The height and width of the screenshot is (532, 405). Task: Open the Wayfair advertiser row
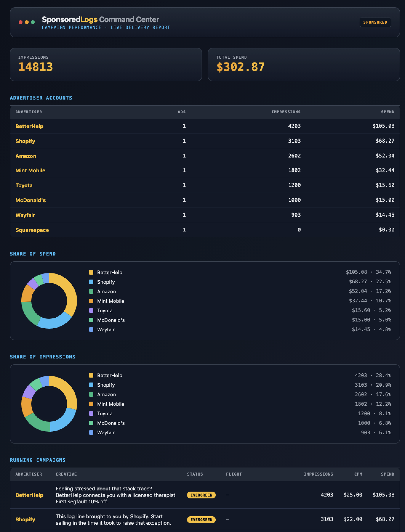[x=205, y=215]
